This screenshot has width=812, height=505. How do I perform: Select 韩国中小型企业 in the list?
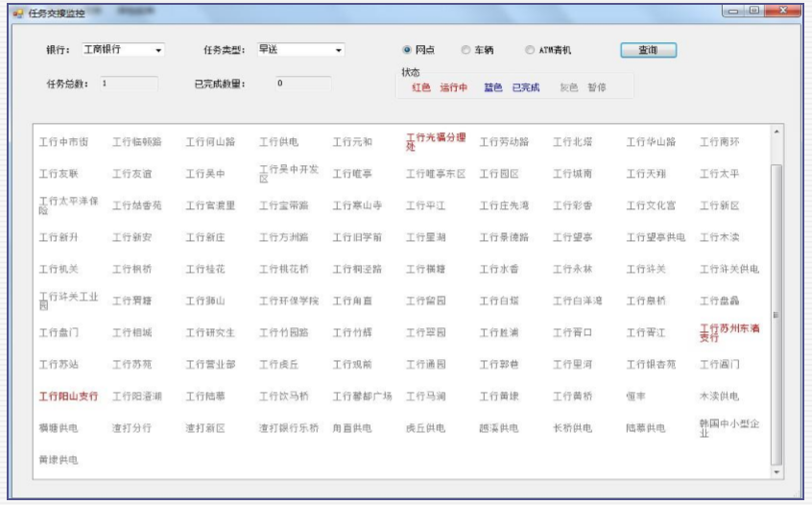click(729, 428)
